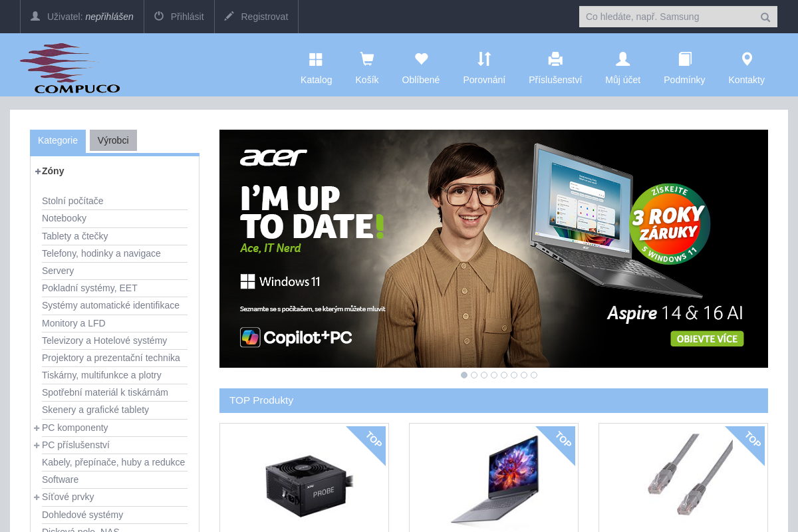Open the Kontakty map pin icon
Image resolution: width=798 pixels, height=532 pixels.
[747, 59]
